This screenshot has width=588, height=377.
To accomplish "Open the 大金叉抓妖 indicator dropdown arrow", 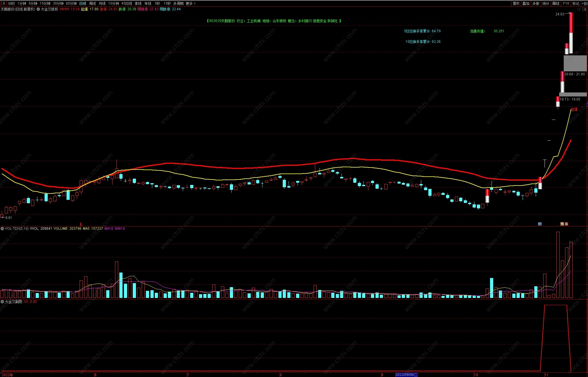I will pos(38,9).
